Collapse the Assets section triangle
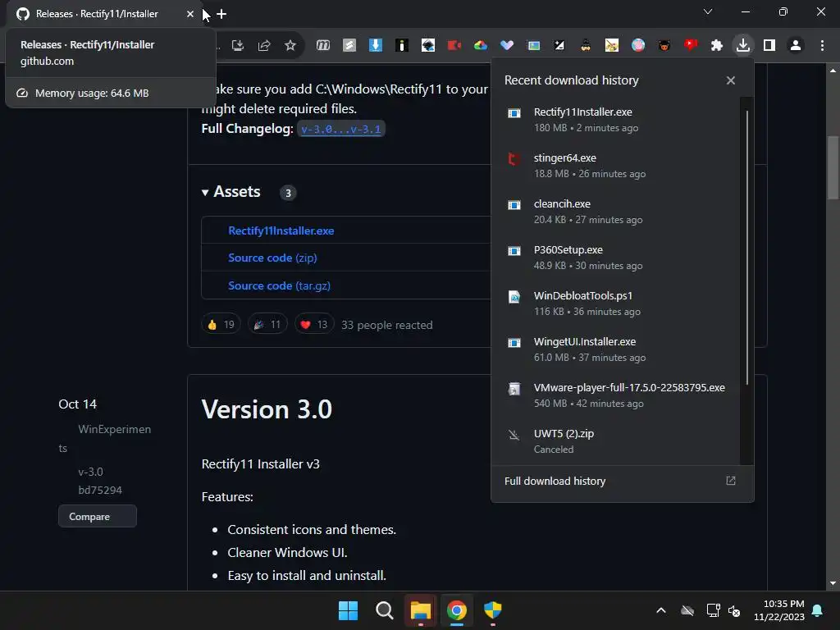 tap(204, 192)
